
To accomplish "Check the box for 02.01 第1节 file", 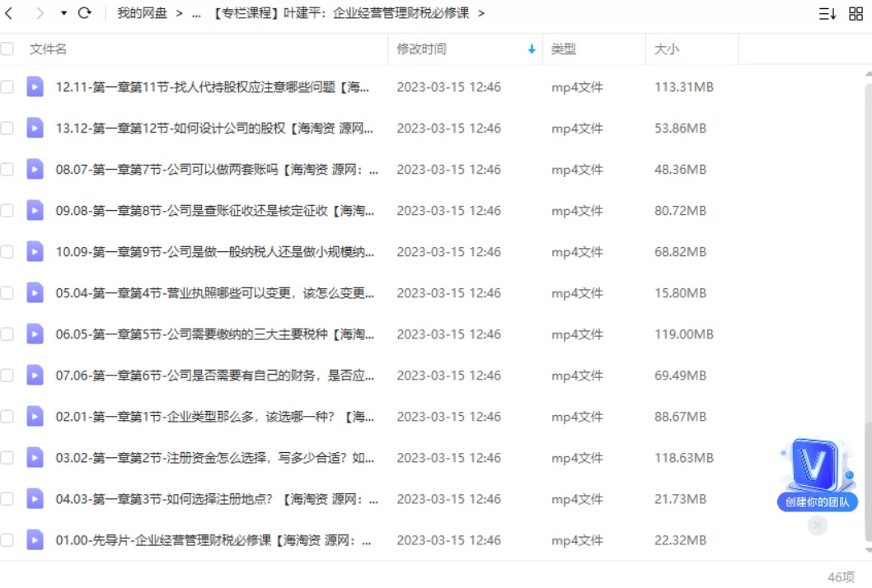I will click(7, 416).
